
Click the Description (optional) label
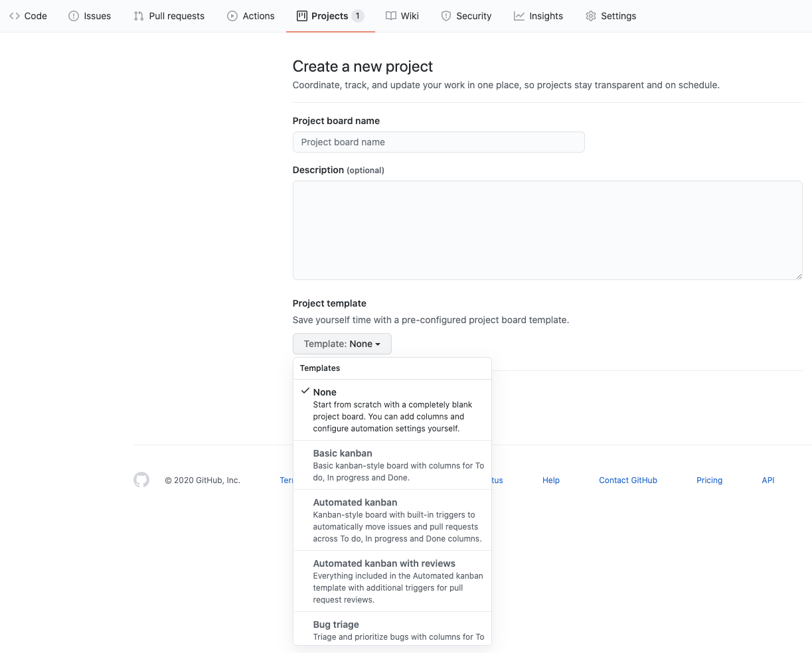tap(339, 170)
